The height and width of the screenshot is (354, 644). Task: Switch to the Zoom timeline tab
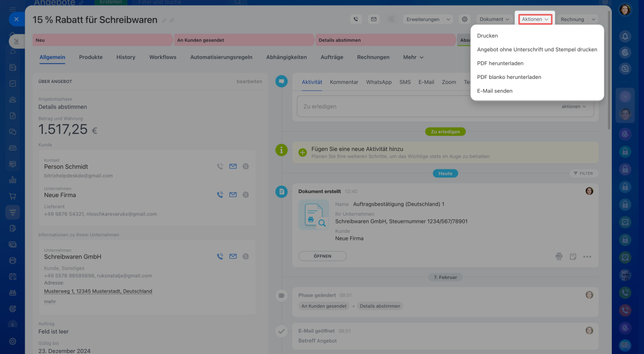click(x=449, y=82)
